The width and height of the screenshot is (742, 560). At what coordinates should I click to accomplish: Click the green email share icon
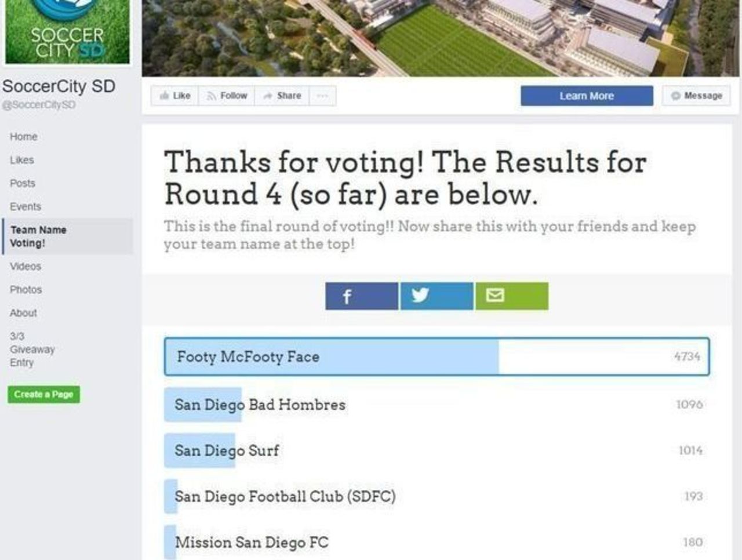click(x=511, y=296)
